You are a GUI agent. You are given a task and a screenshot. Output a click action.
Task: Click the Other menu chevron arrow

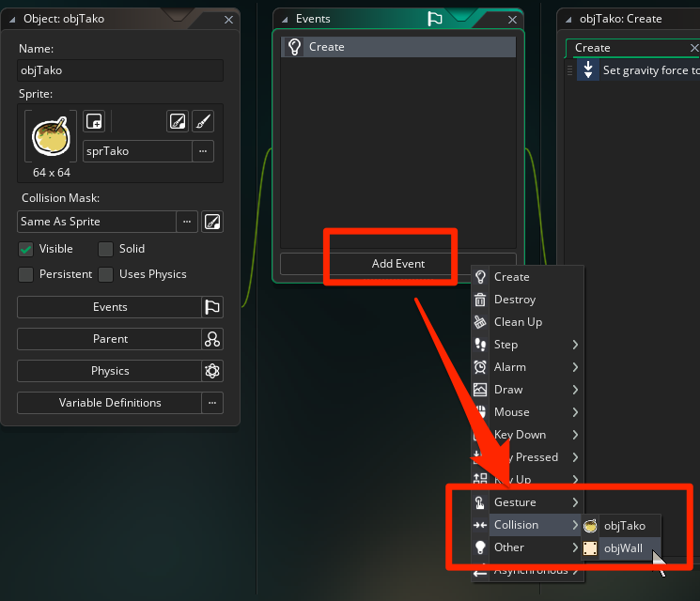575,547
